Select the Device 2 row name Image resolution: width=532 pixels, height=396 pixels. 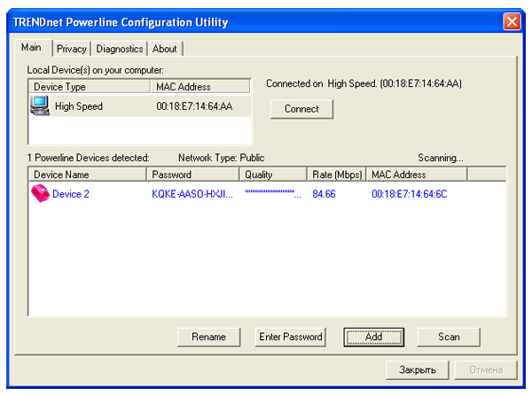point(71,194)
